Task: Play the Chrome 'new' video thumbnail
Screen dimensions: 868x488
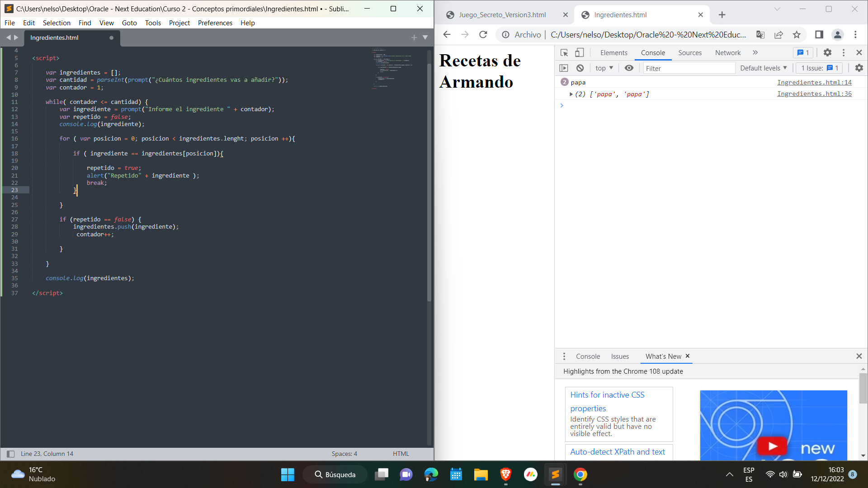Action: (x=773, y=446)
